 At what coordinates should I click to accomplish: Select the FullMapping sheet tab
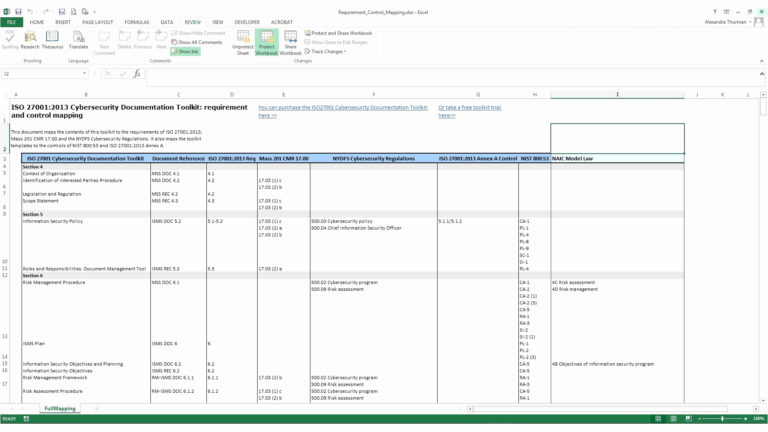click(60, 409)
